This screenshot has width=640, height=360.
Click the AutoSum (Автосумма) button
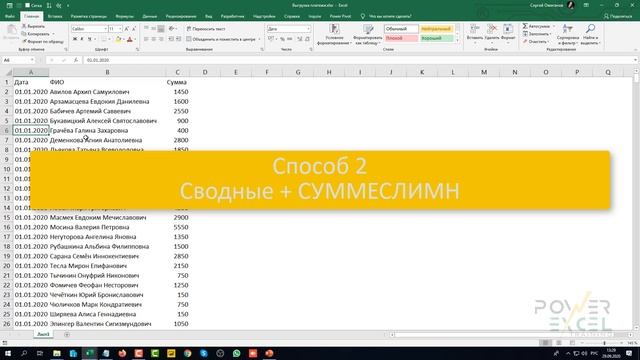pyautogui.click(x=536, y=26)
